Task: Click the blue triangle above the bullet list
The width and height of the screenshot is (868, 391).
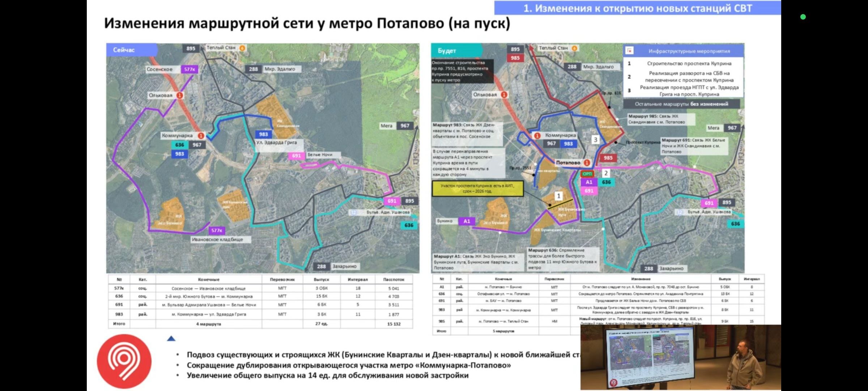Action: click(x=171, y=339)
